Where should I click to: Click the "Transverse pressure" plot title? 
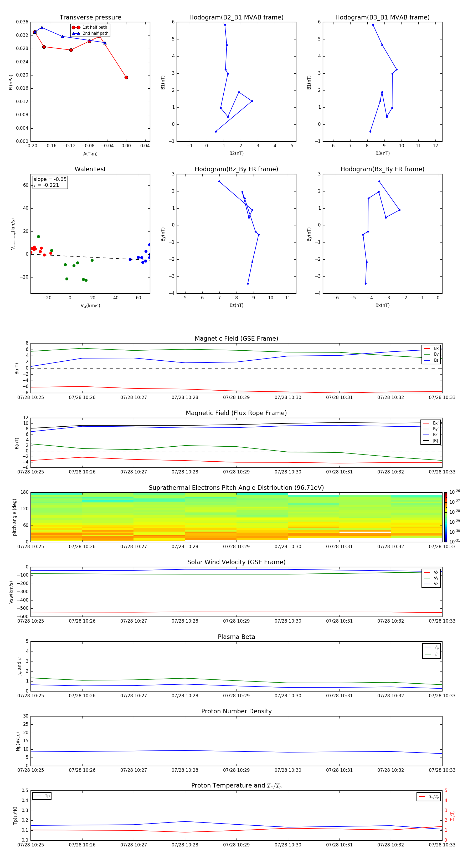(x=90, y=17)
